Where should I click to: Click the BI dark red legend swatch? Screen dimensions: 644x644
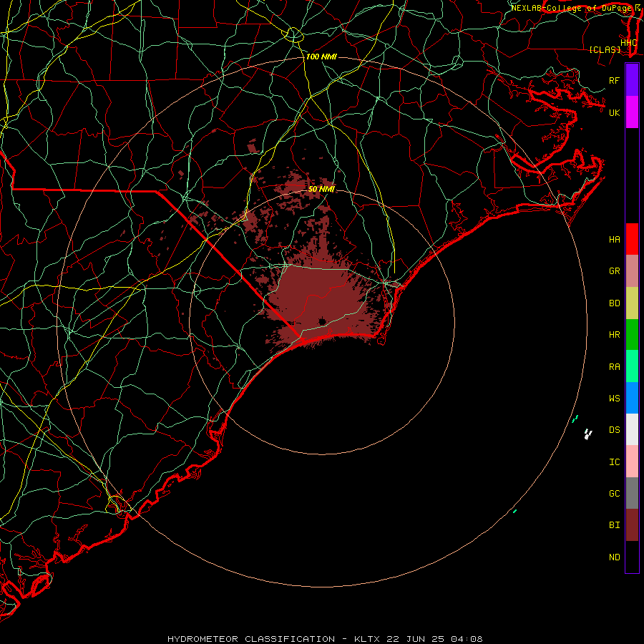click(x=632, y=525)
